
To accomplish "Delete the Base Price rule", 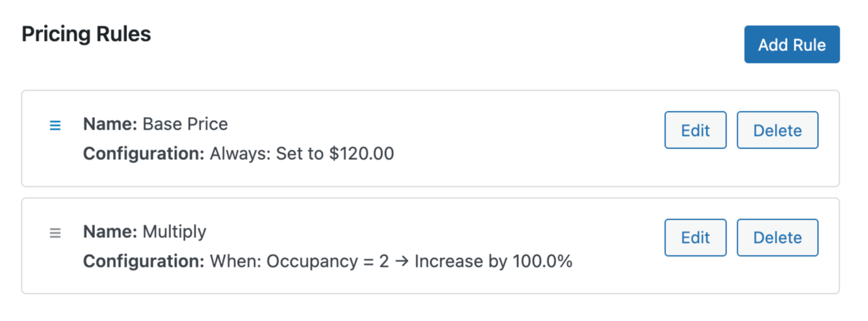I will [x=777, y=130].
